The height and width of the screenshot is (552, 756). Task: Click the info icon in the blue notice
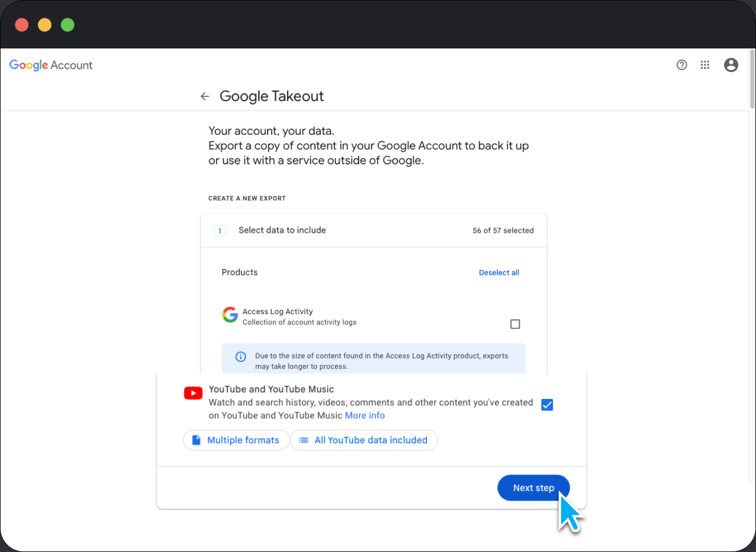coord(240,356)
